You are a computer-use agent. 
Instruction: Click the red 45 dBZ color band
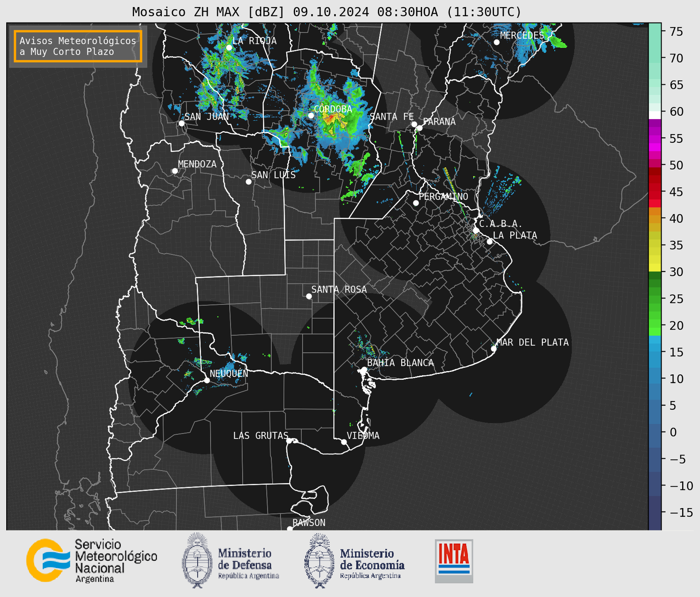pyautogui.click(x=655, y=191)
